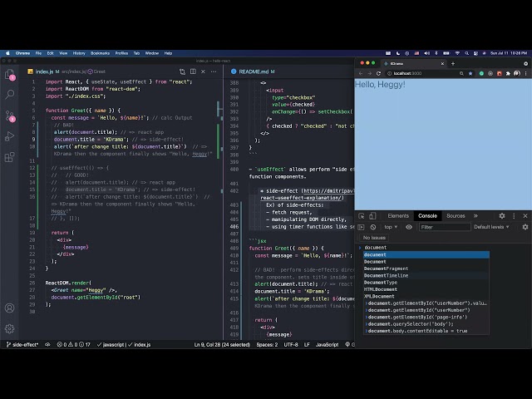Select the DocumentFragment suggestion
The width and height of the screenshot is (532, 399).
coord(426,268)
